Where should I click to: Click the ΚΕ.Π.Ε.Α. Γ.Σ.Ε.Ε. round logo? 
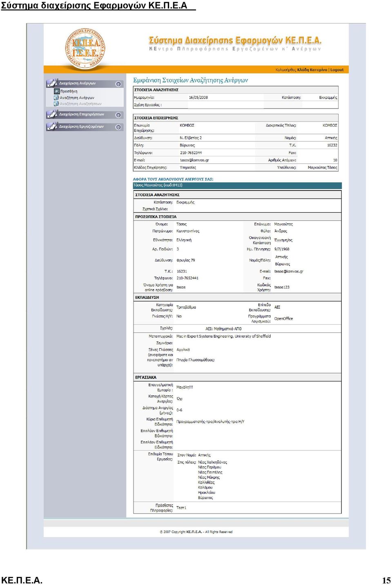tap(85, 48)
